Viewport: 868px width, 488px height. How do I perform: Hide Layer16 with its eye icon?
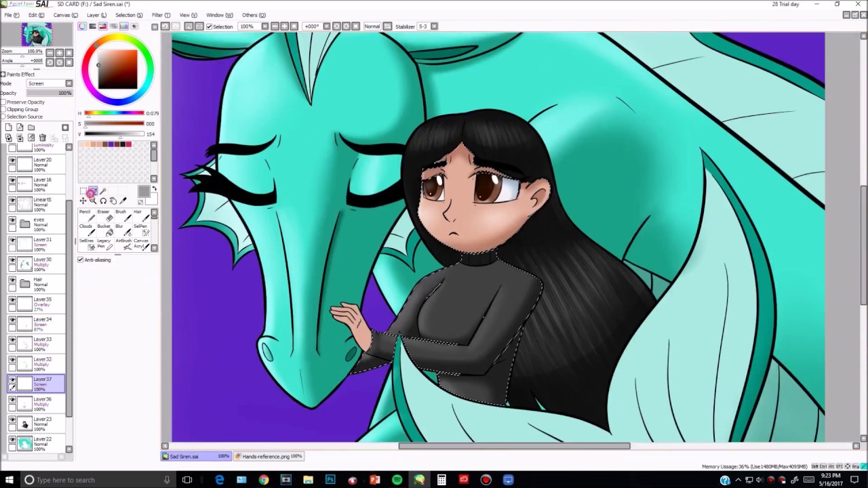coord(12,180)
